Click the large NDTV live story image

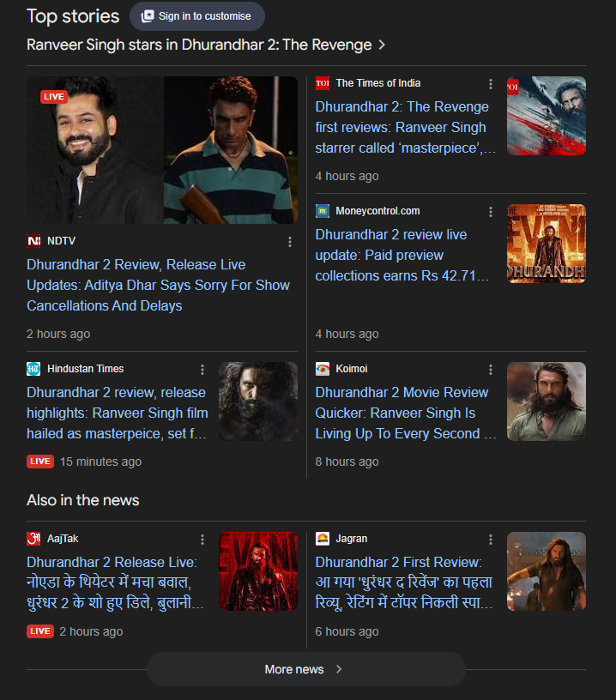point(162,150)
